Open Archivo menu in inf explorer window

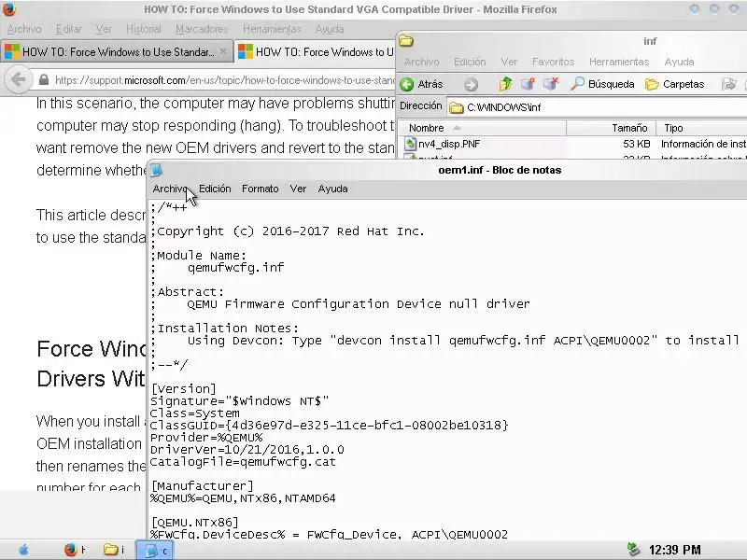(421, 62)
